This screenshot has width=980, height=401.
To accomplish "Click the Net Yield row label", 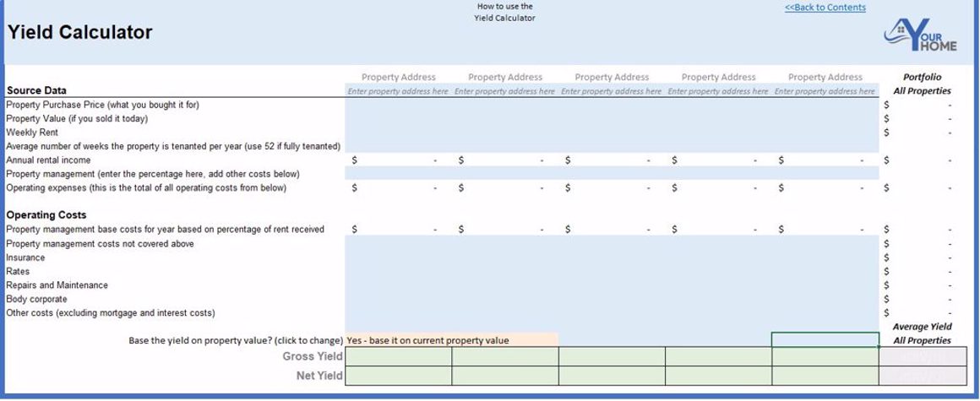I will pyautogui.click(x=318, y=376).
